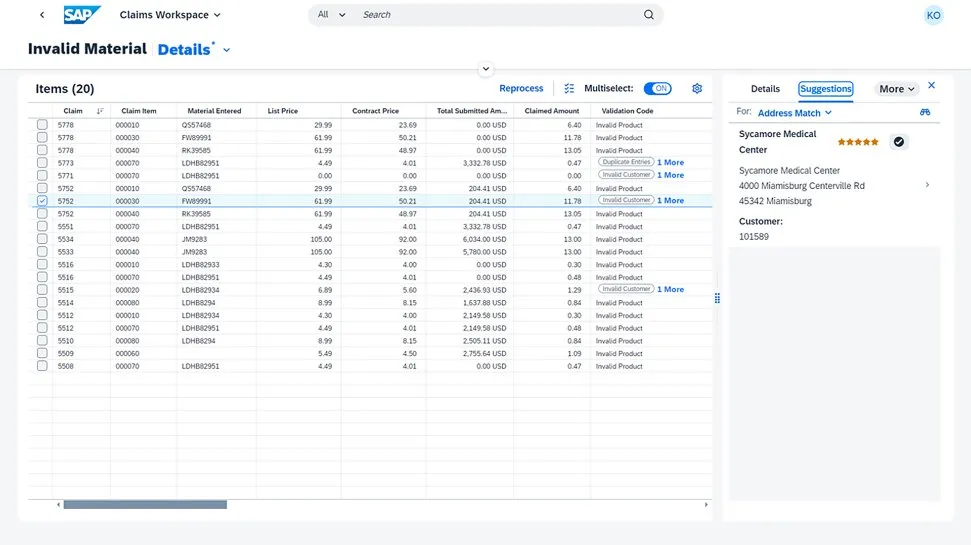Screen dimensions: 971x545
Task: Close the suggestions side panel
Action: click(932, 86)
